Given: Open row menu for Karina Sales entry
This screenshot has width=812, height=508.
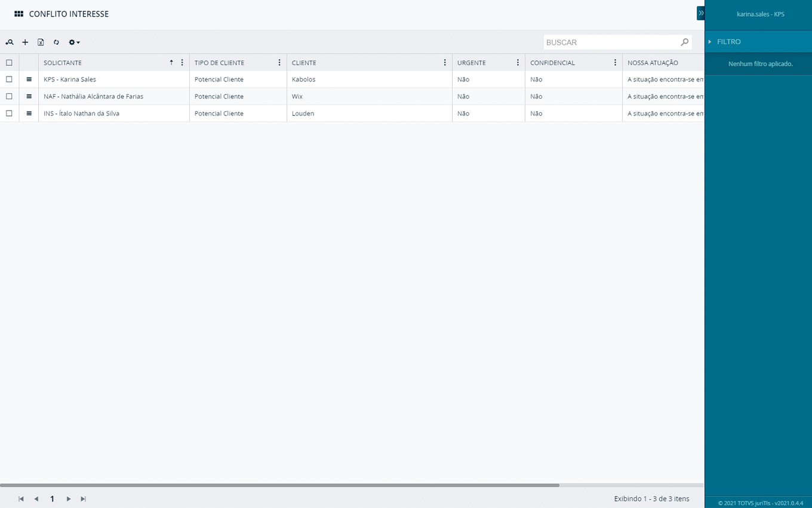Looking at the screenshot, I should click(29, 79).
